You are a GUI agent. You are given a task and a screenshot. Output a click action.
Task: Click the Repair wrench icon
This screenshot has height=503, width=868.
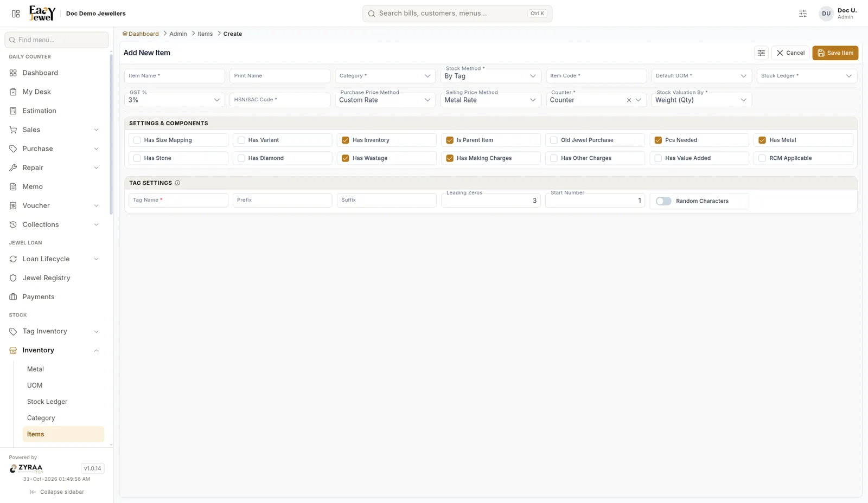pos(14,167)
